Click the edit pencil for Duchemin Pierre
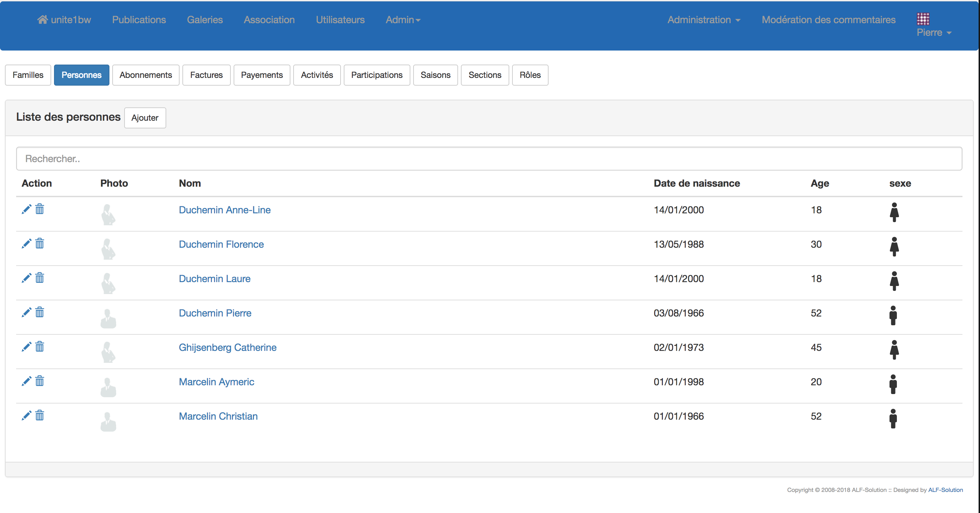 pyautogui.click(x=26, y=312)
